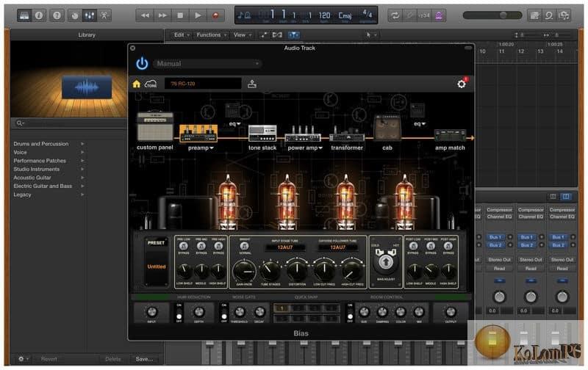Open the Functions menu
The height and width of the screenshot is (370, 588).
pos(212,35)
